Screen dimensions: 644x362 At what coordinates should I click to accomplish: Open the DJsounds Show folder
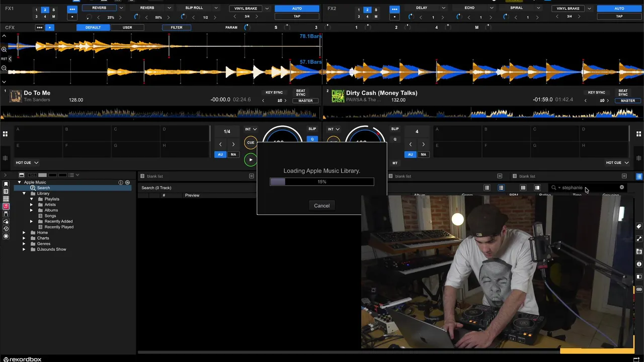click(51, 249)
